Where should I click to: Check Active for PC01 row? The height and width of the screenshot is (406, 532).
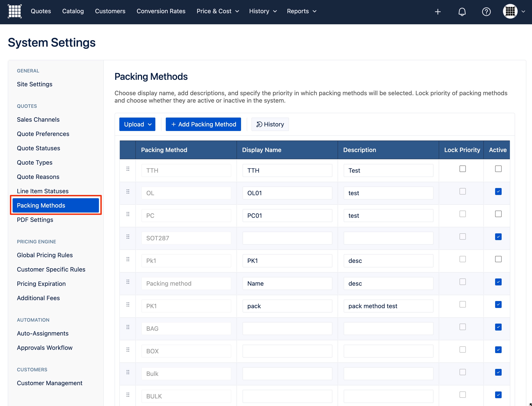point(498,214)
